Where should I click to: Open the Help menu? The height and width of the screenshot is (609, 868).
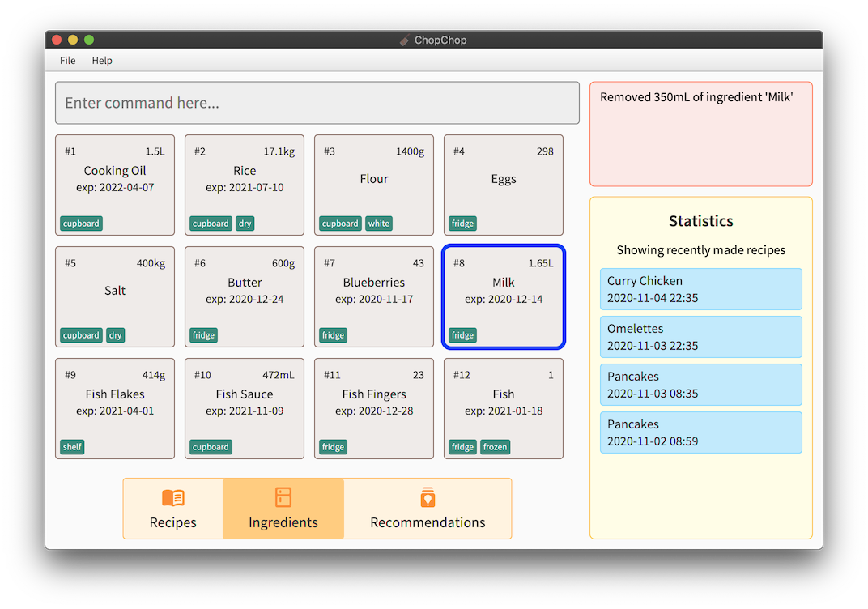tap(102, 61)
